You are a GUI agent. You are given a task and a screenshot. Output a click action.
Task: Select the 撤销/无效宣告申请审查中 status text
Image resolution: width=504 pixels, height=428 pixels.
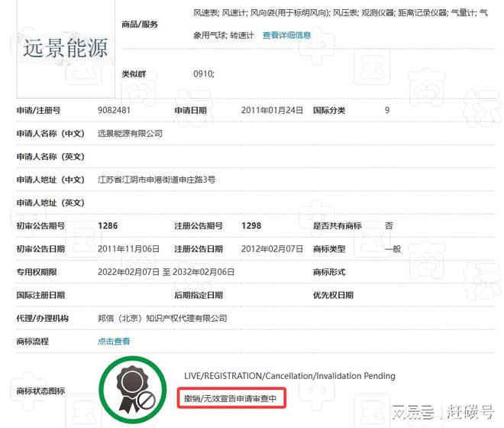231,398
